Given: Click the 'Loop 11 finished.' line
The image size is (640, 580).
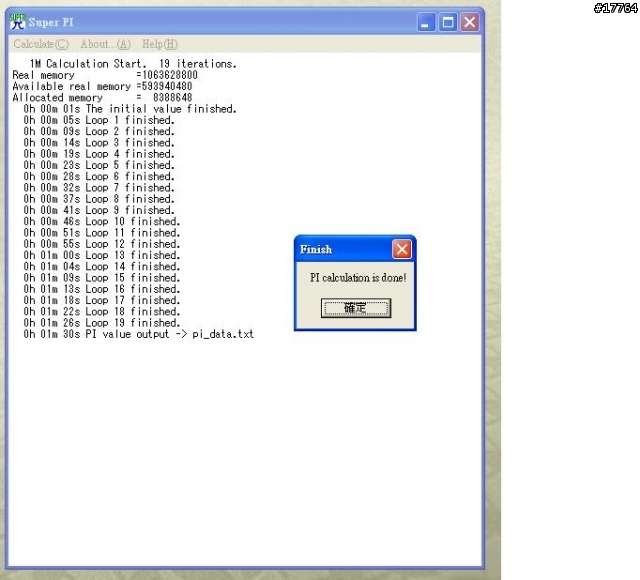Looking at the screenshot, I should point(102,233).
